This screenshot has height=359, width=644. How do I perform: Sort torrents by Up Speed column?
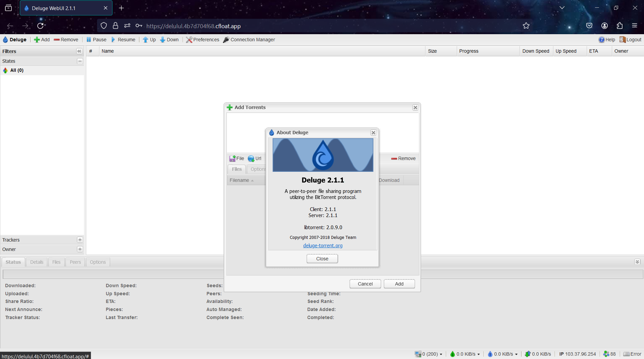(570, 51)
